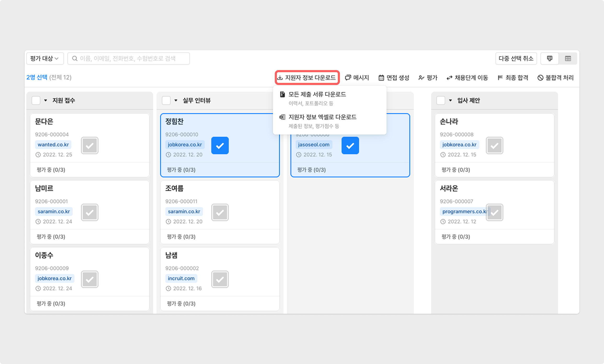The height and width of the screenshot is (364, 604).
Task: Click date 2022. 12. 25 on 문다은 card
Action: (57, 155)
